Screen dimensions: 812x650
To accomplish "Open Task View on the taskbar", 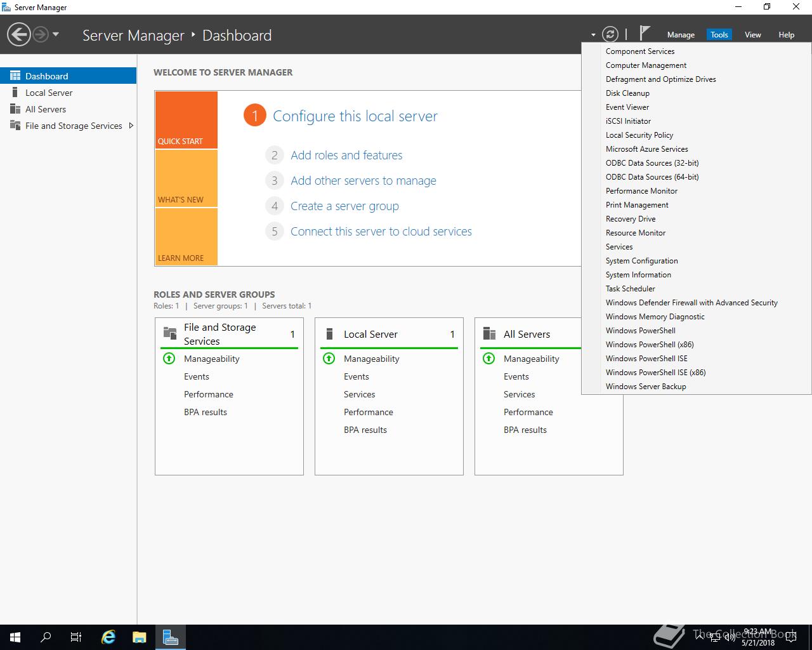I will point(76,637).
